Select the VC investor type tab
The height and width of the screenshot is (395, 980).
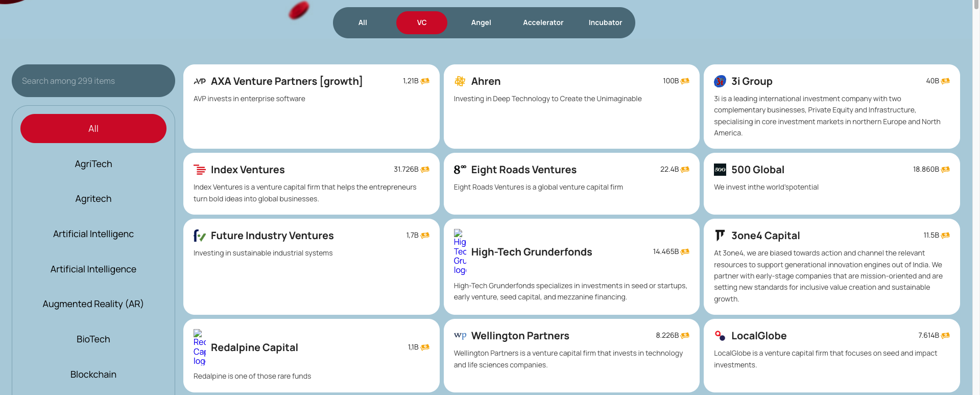pyautogui.click(x=422, y=22)
